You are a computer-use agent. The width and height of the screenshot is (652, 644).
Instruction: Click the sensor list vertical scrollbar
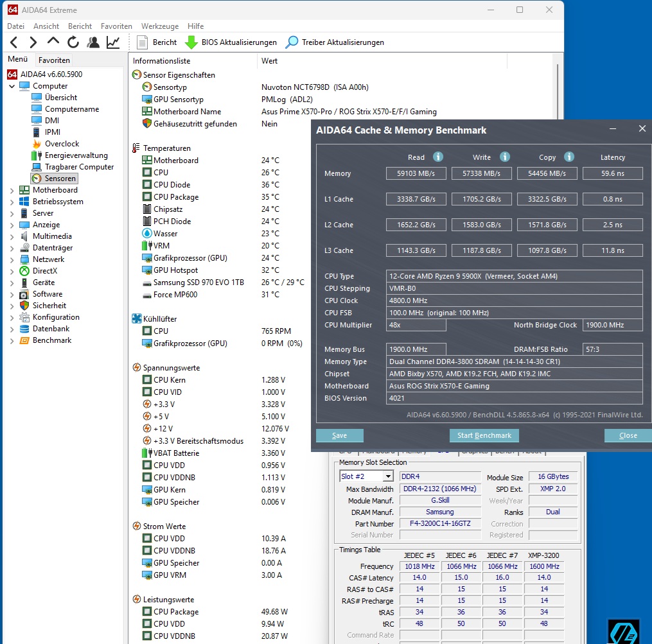click(x=558, y=91)
